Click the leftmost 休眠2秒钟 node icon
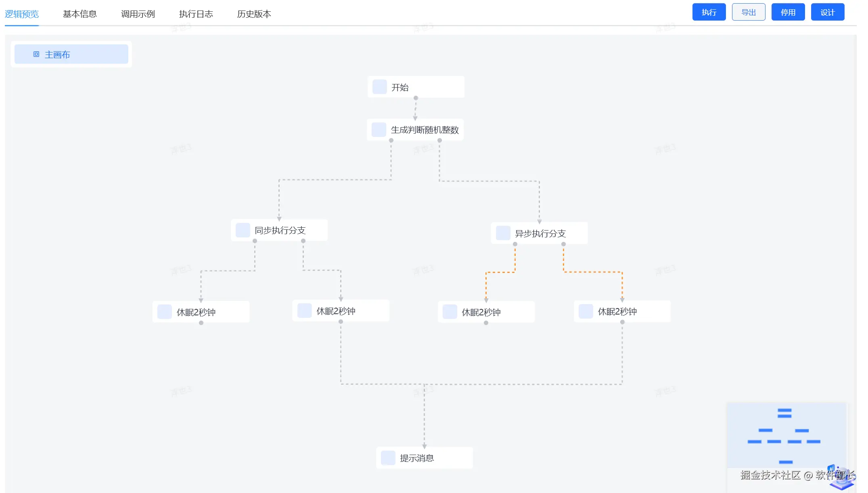 pyautogui.click(x=164, y=312)
